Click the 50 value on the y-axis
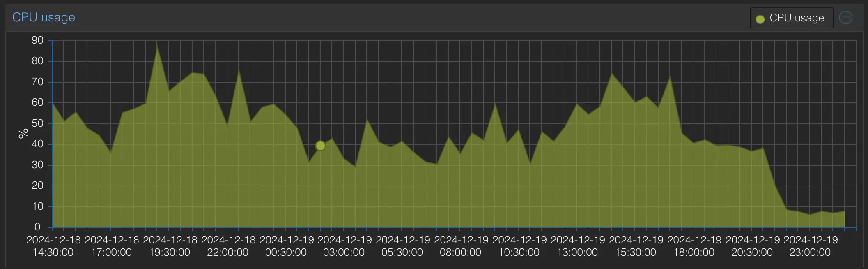This screenshot has width=868, height=269. pyautogui.click(x=37, y=123)
